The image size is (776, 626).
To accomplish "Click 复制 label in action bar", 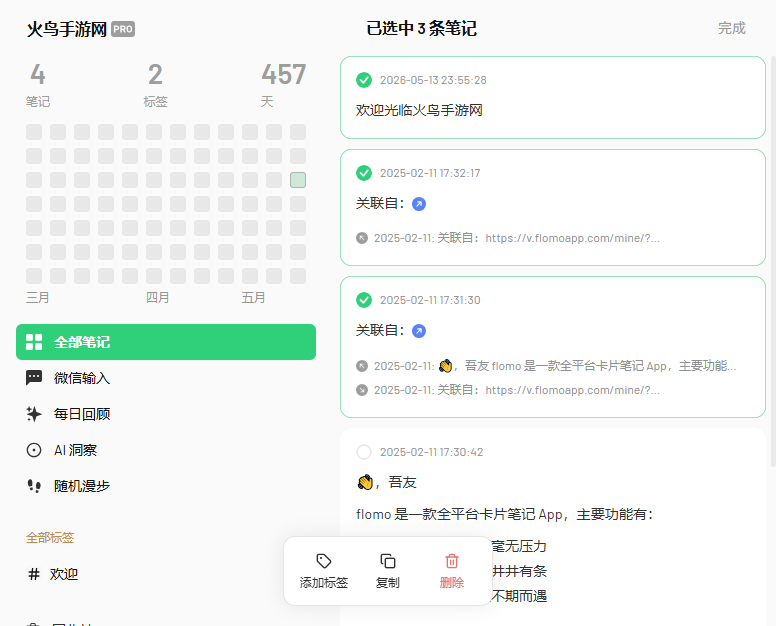I will pyautogui.click(x=388, y=583).
